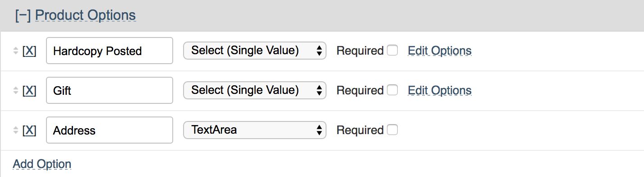Click the reorder handle beside Address
644x177 pixels.
(16, 130)
